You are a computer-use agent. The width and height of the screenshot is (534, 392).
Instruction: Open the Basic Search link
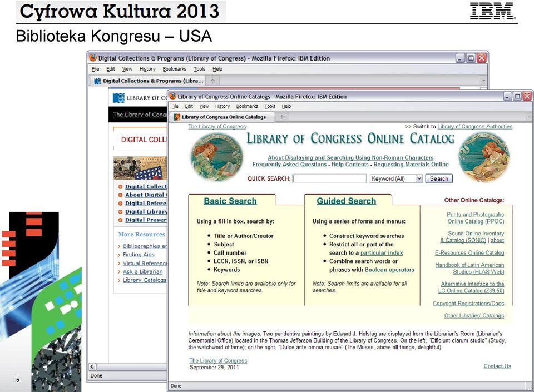point(230,201)
